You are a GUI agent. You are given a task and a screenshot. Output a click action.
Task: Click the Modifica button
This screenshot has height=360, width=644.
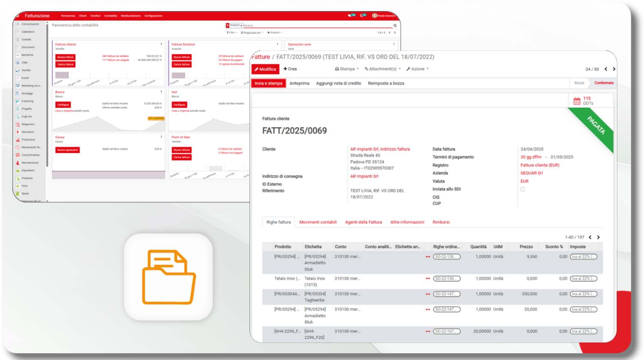(265, 69)
